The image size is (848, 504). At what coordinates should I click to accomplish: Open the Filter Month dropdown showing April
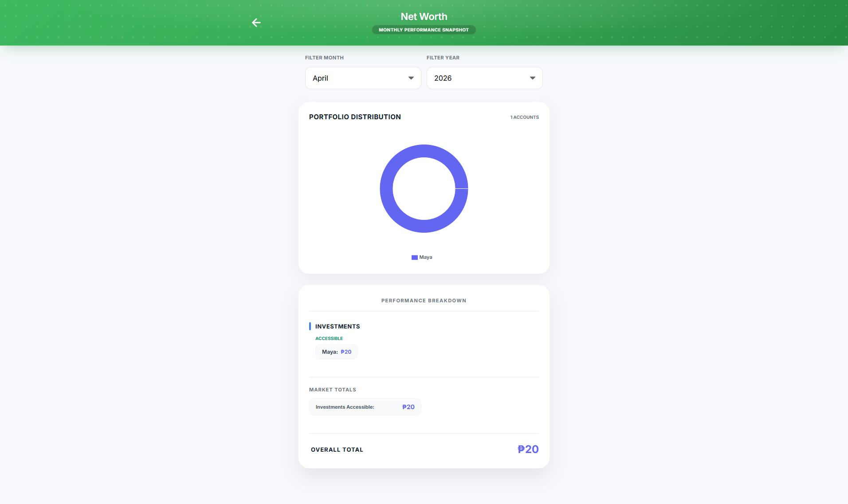[363, 78]
